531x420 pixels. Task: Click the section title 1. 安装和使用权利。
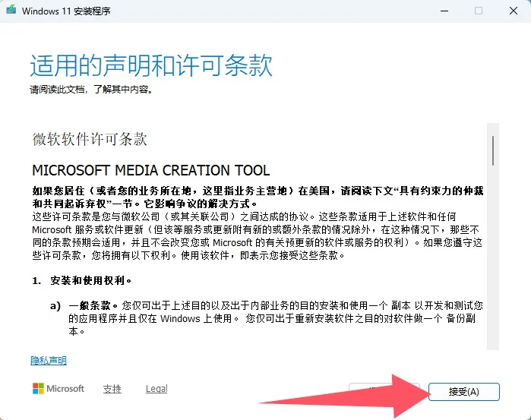pos(82,280)
